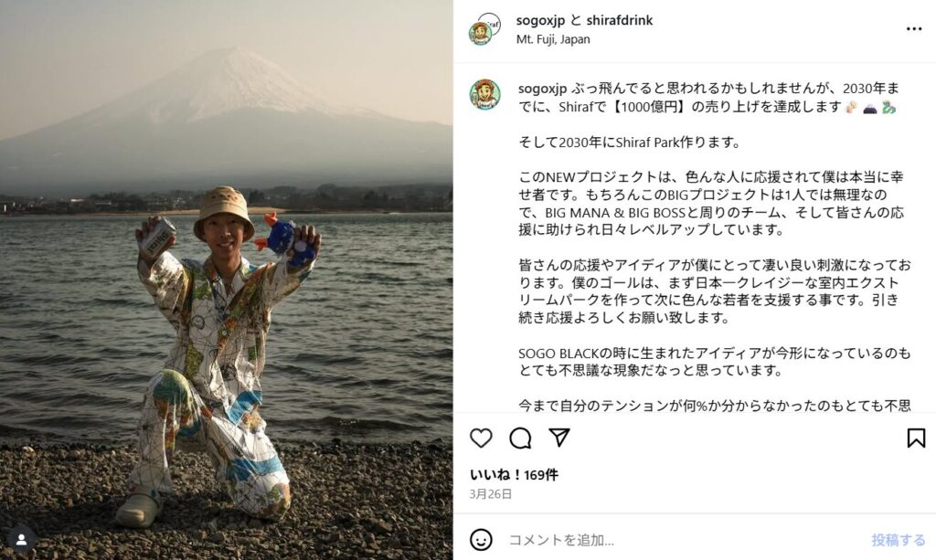This screenshot has height=560, width=936.
Task: Open the Mt. Fuji, Japan location
Action: [553, 39]
